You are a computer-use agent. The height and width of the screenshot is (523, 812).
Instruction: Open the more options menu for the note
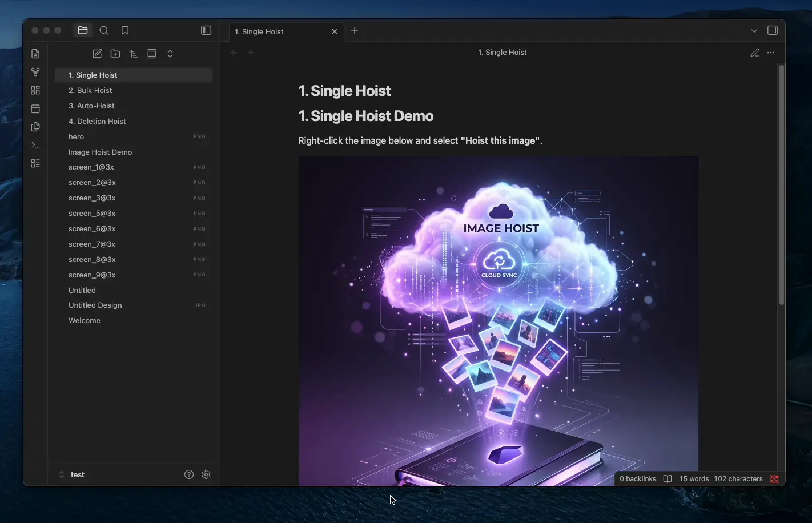click(771, 53)
